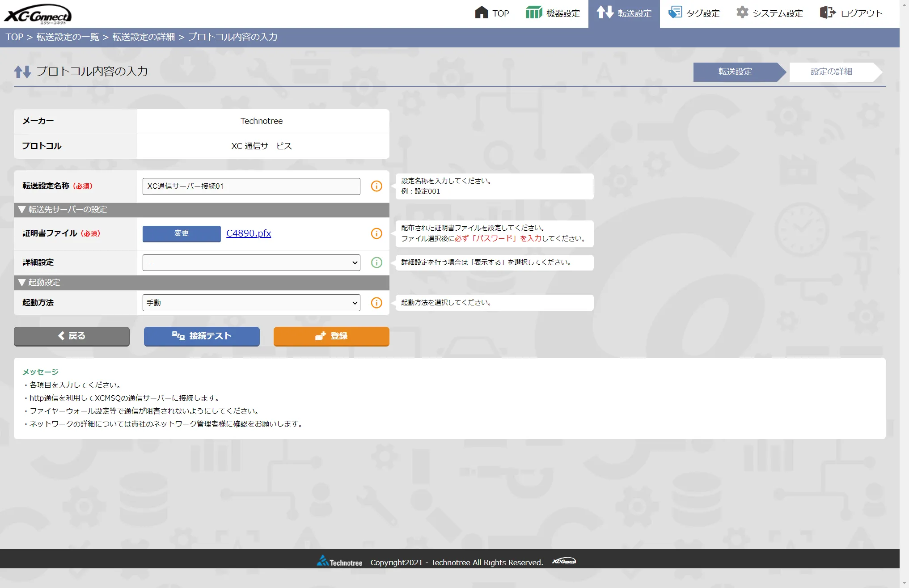The height and width of the screenshot is (588, 909).
Task: Click the 転送設定 arrows icon
Action: [605, 13]
